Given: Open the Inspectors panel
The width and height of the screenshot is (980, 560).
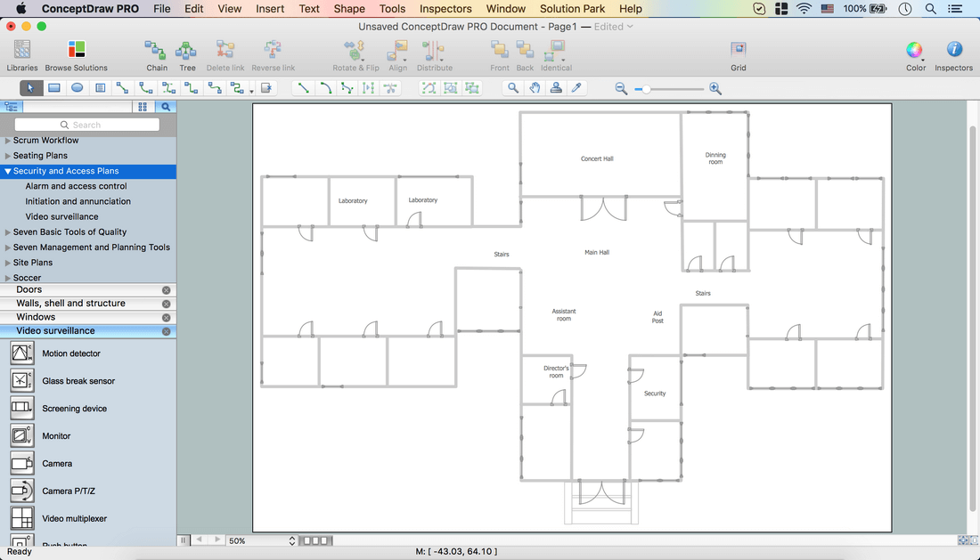Looking at the screenshot, I should click(x=954, y=55).
